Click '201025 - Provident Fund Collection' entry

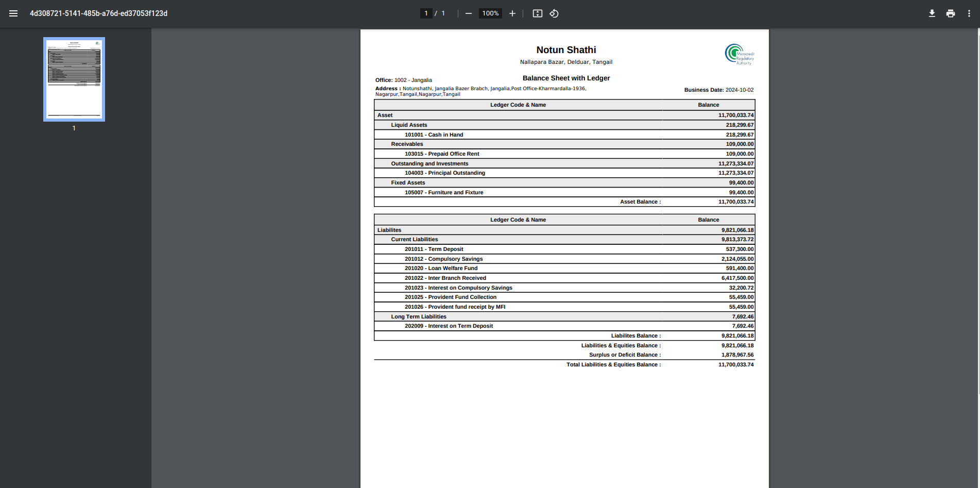pos(451,297)
